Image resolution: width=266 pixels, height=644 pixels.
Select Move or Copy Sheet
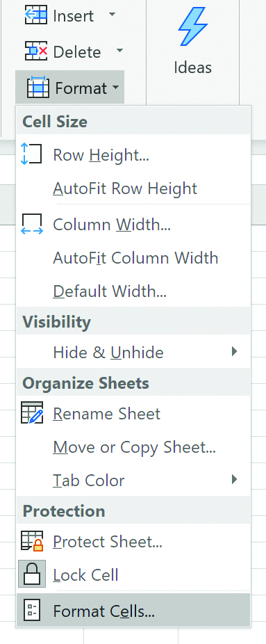[133, 447]
